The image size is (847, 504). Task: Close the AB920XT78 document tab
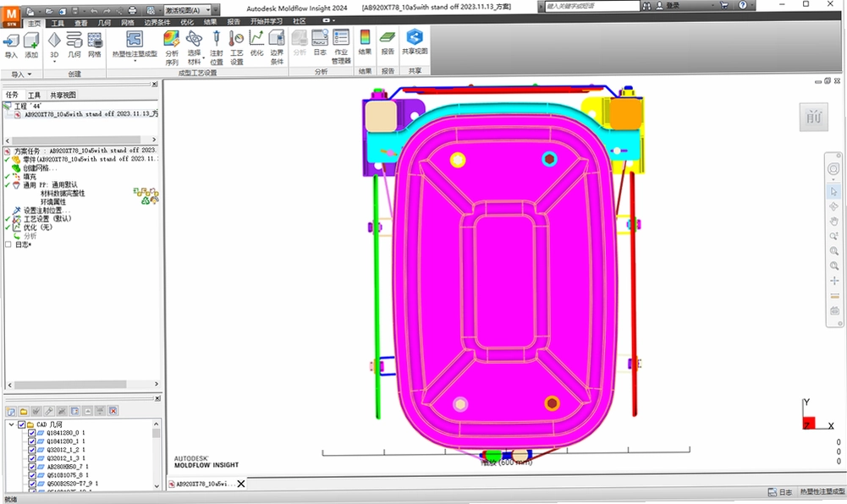click(241, 484)
